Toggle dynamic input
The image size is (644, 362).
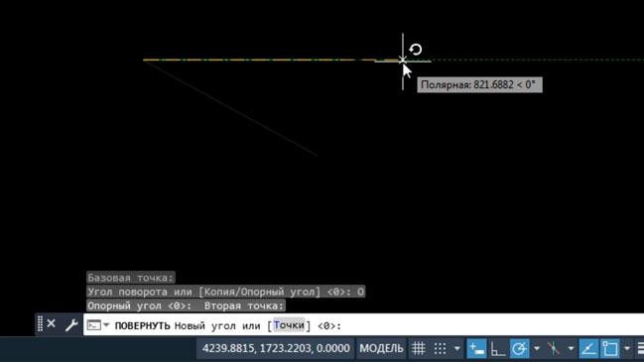[476, 348]
